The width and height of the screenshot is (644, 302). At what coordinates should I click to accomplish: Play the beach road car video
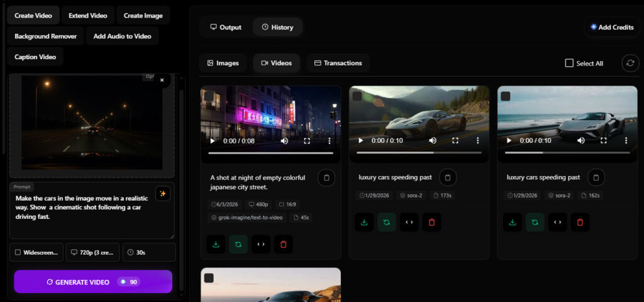tap(509, 140)
